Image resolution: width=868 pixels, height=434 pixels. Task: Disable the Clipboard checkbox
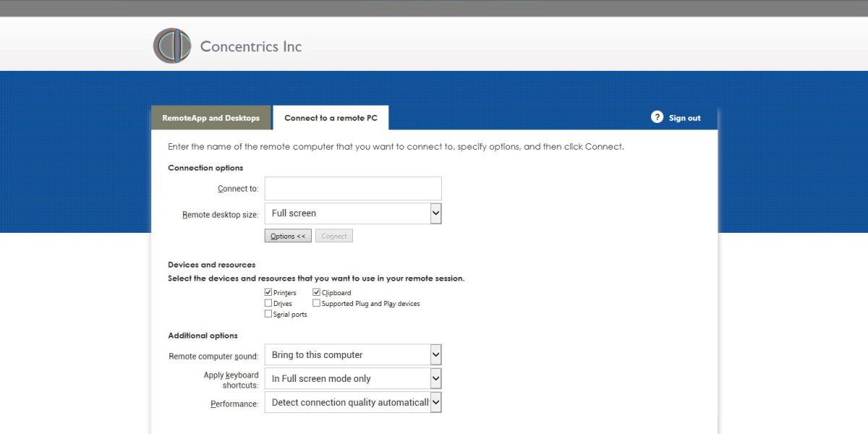pos(316,292)
